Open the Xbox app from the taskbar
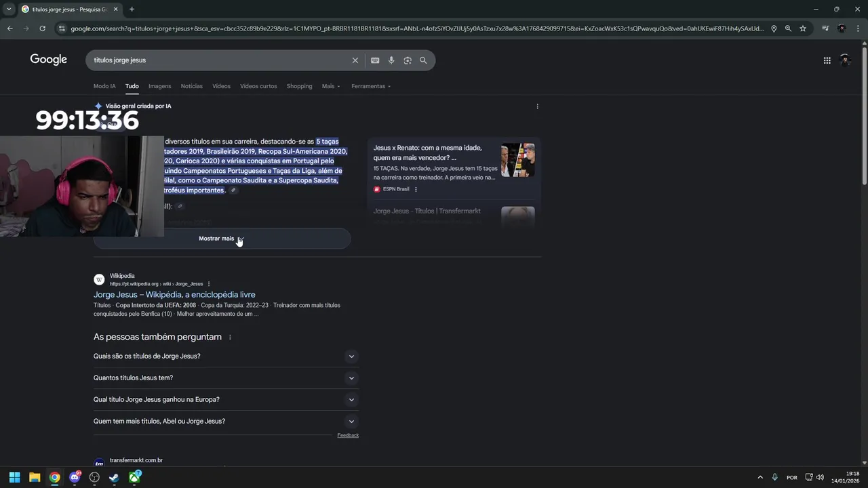The height and width of the screenshot is (488, 868). 135,477
